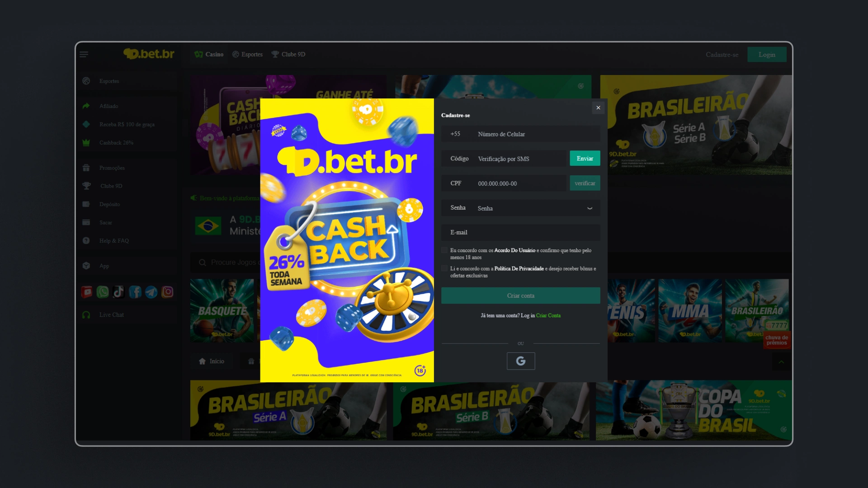This screenshot has width=868, height=488.
Task: Click the Facebook social icon
Action: (135, 292)
